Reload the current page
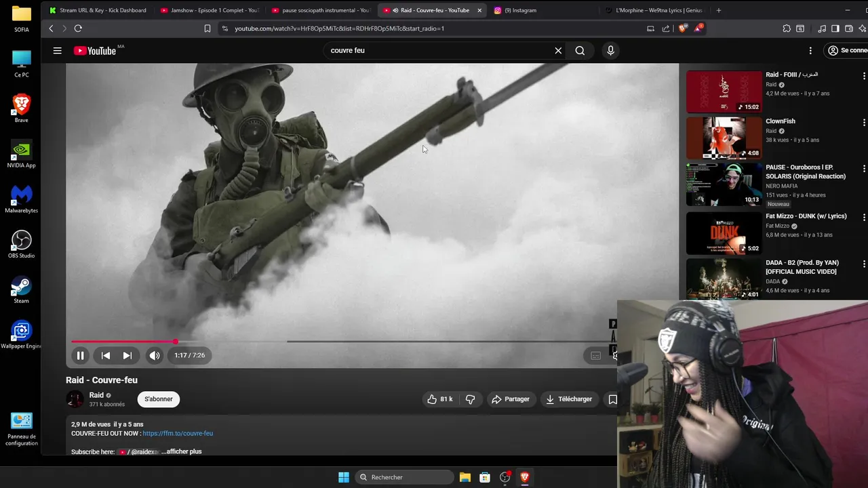Image resolution: width=868 pixels, height=488 pixels. pos(78,28)
